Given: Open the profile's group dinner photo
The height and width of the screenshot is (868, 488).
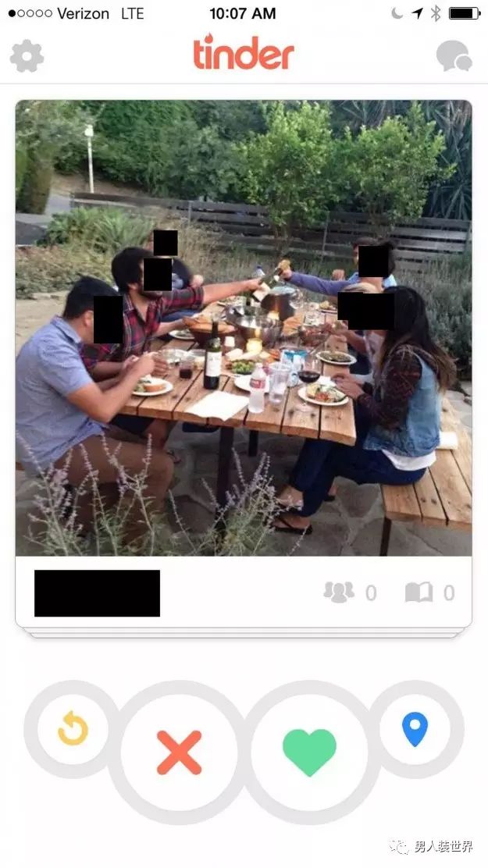Looking at the screenshot, I should pos(244,328).
